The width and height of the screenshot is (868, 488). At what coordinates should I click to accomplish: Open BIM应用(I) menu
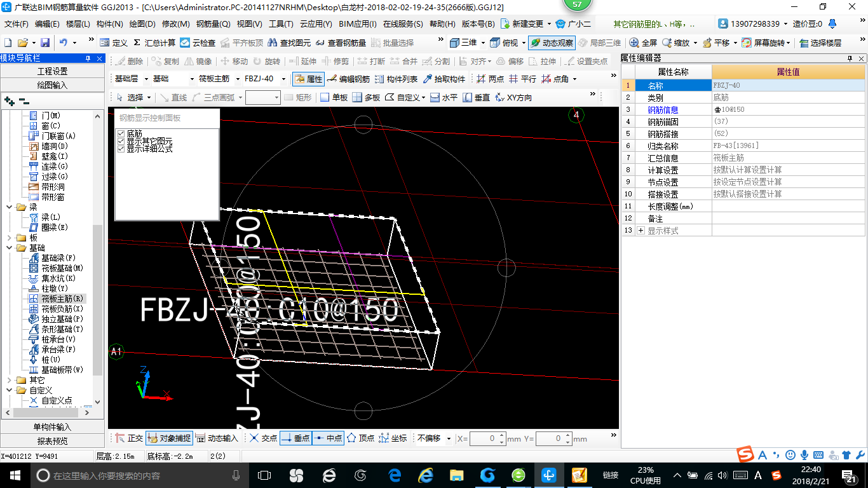pyautogui.click(x=358, y=24)
